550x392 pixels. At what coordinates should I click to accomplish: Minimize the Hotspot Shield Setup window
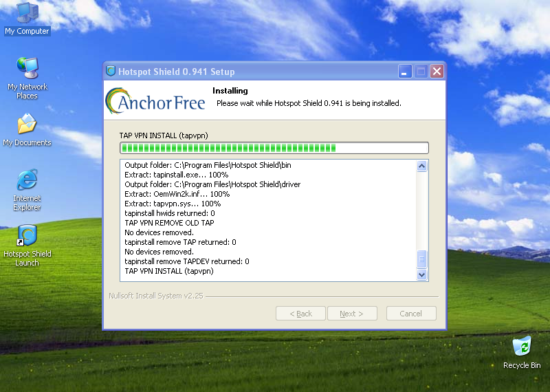coord(405,72)
